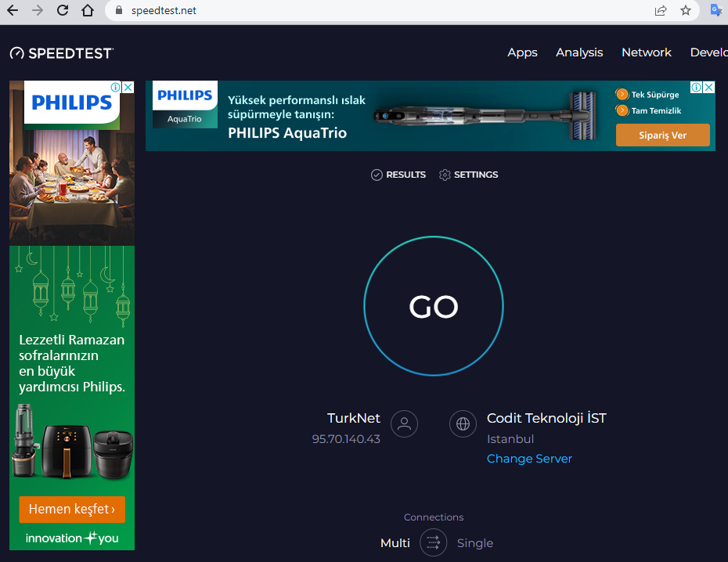Open the Network menu
The image size is (728, 562).
point(647,52)
